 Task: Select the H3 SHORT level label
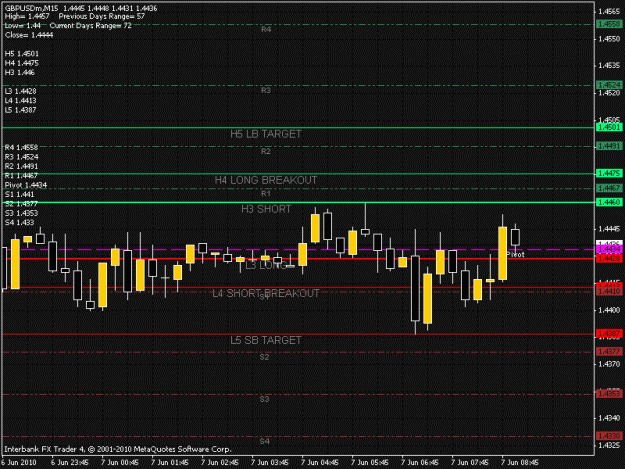(266, 209)
